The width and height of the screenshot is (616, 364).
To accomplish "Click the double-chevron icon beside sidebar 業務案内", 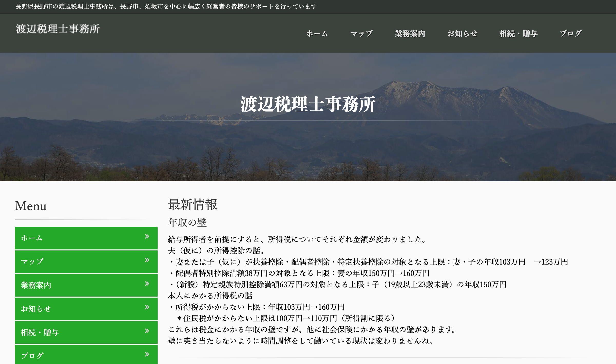I will coord(147,284).
